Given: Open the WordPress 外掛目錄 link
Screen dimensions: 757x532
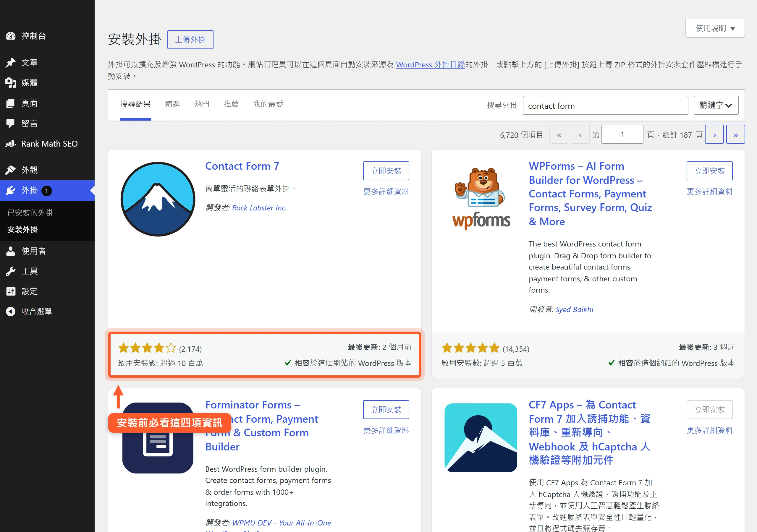Looking at the screenshot, I should pos(431,65).
